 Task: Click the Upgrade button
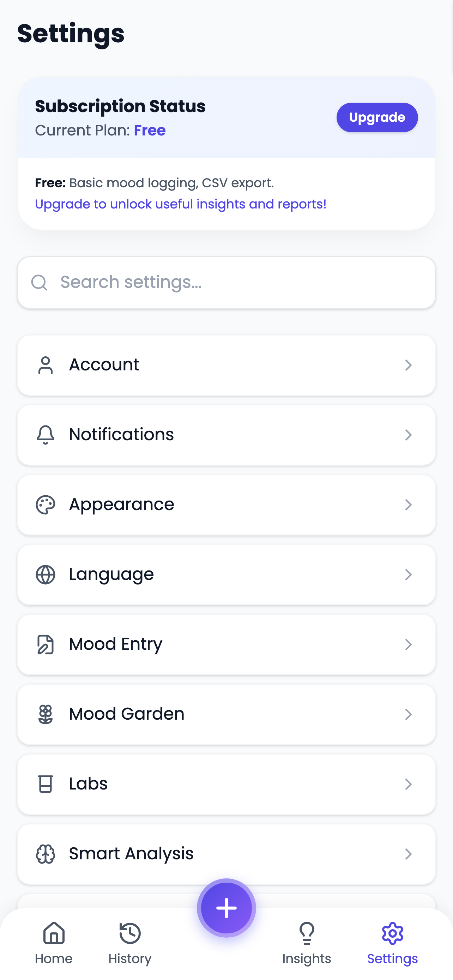(x=377, y=117)
